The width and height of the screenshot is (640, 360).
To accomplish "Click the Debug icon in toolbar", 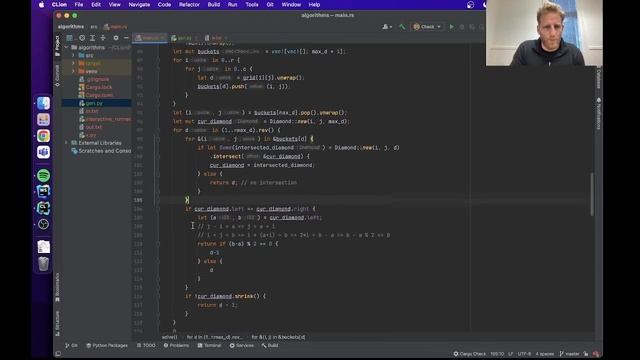I will point(462,27).
